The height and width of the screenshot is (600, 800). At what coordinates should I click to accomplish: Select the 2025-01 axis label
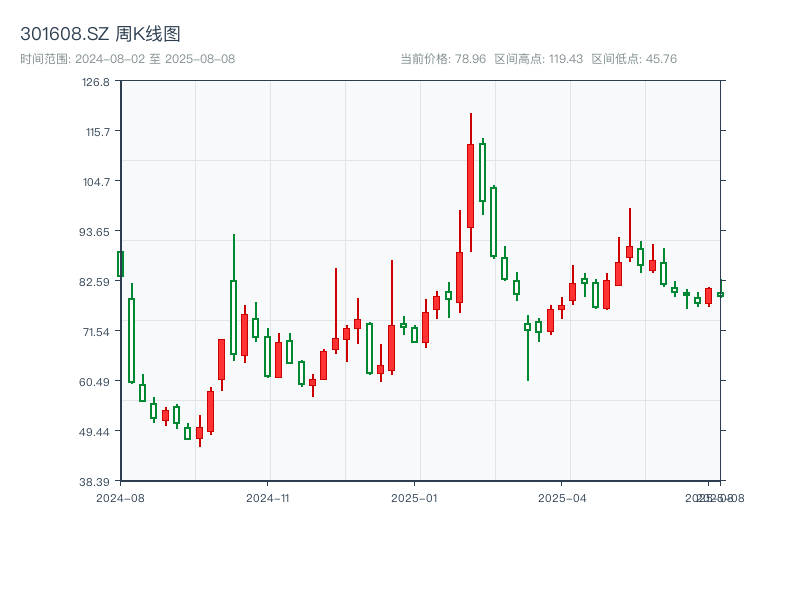coord(412,496)
